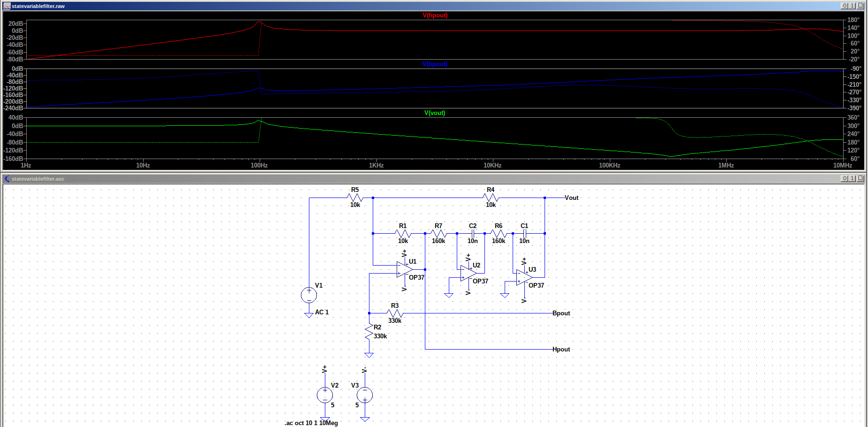Click the green V(vout) trace label
Image resolution: width=868 pixels, height=427 pixels.
coord(435,113)
